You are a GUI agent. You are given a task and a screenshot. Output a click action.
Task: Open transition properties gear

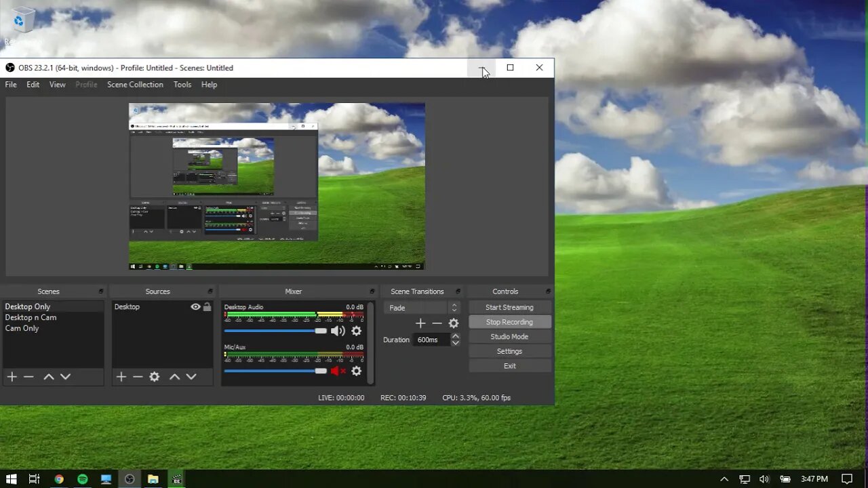point(454,323)
